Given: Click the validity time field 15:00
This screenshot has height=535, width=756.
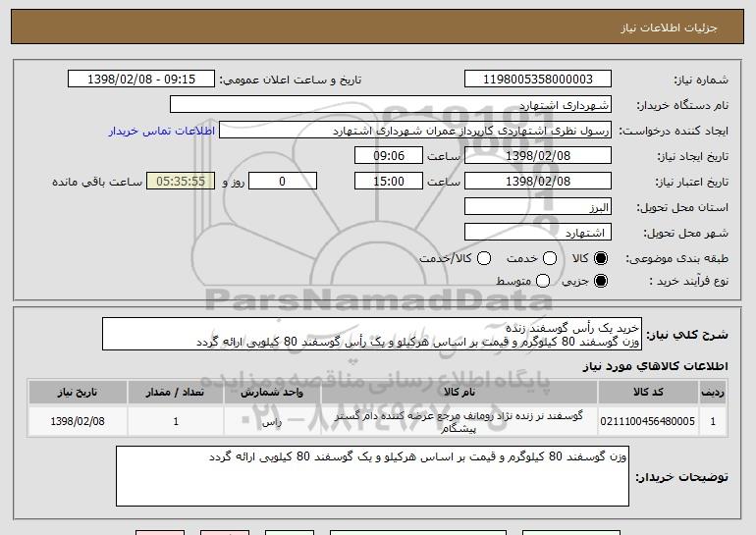Looking at the screenshot, I should (x=389, y=182).
